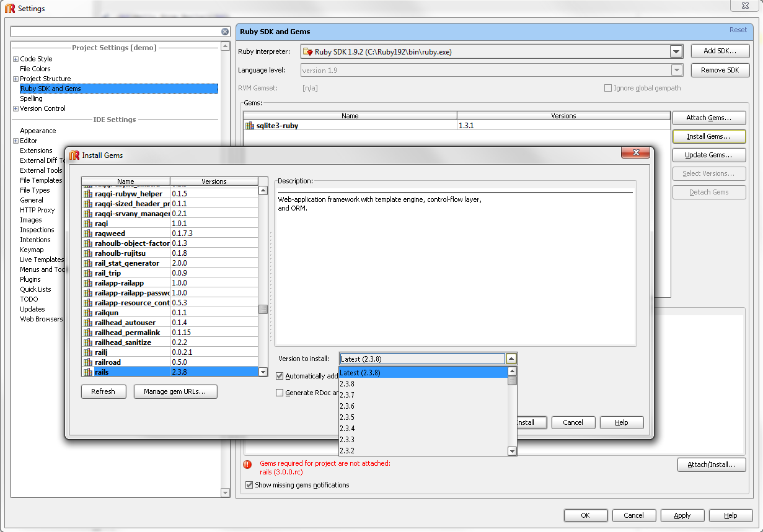Expand the Version Control node
Screen dimensions: 763x532
(x=15, y=108)
